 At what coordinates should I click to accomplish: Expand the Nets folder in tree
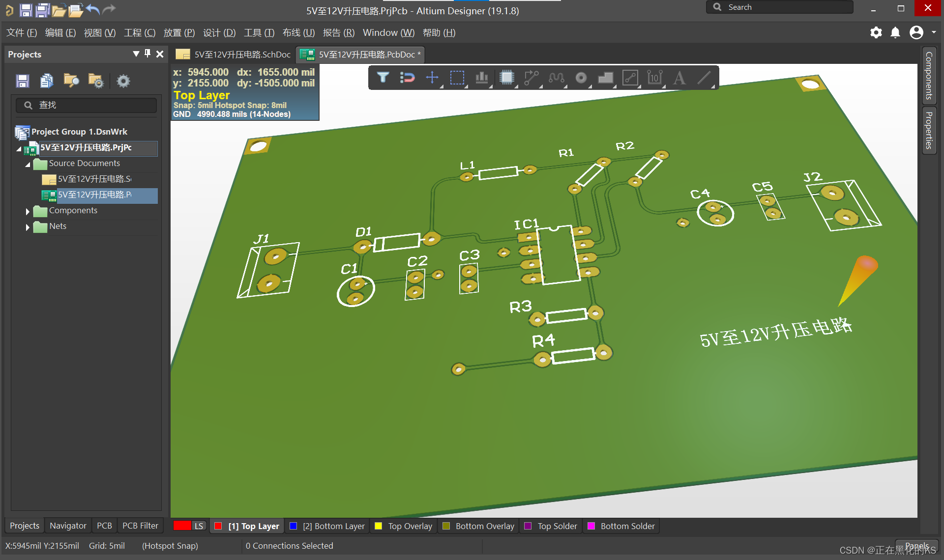tap(28, 227)
